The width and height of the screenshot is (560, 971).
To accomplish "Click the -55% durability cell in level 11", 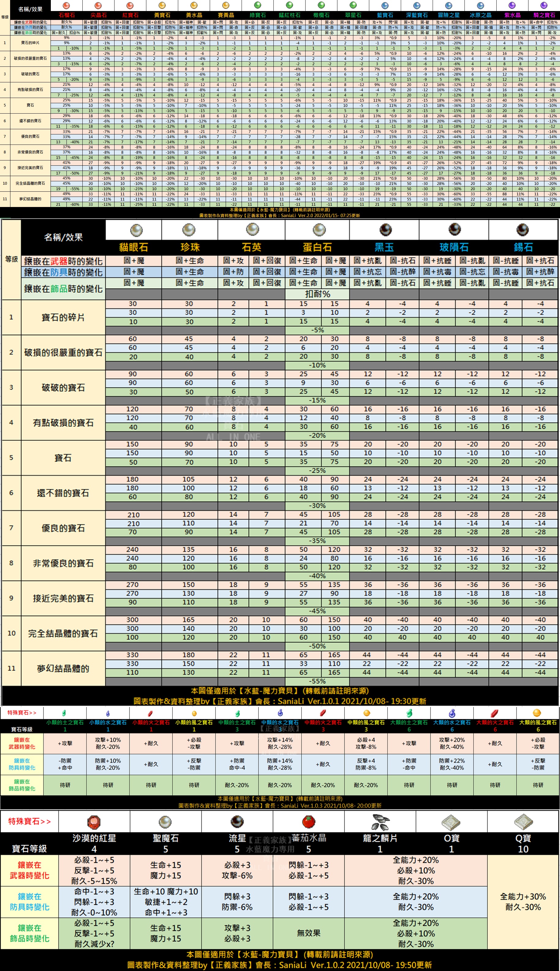I will [x=318, y=681].
